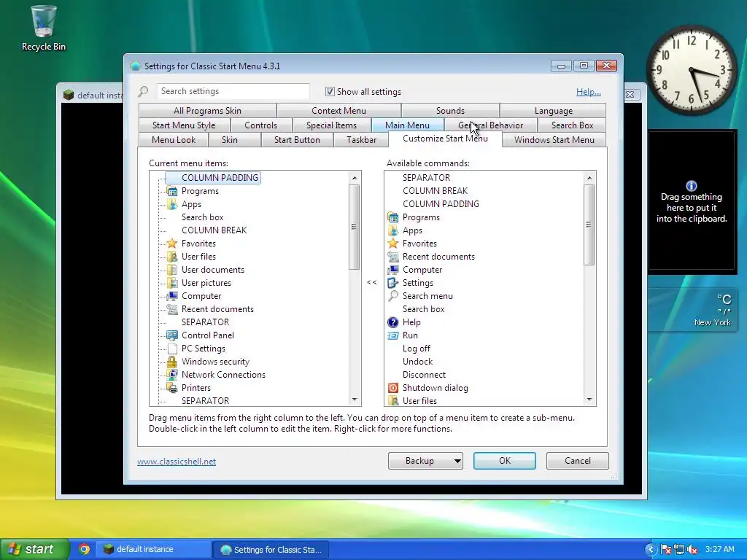
Task: Toggle the Show all settings checkbox
Action: pos(330,91)
